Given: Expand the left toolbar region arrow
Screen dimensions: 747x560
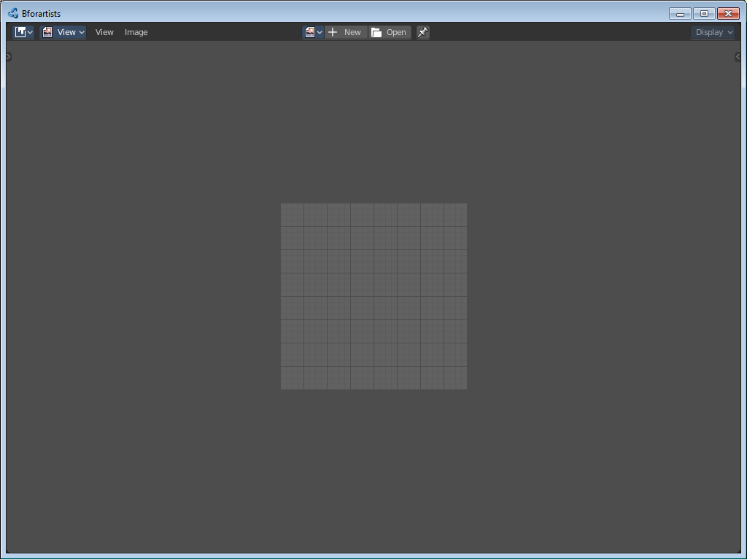Looking at the screenshot, I should [9, 57].
